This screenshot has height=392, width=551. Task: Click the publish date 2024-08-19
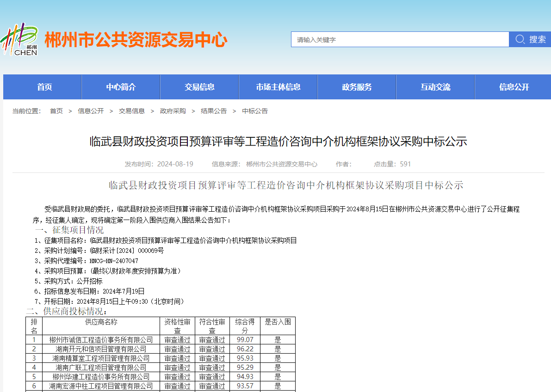click(175, 164)
